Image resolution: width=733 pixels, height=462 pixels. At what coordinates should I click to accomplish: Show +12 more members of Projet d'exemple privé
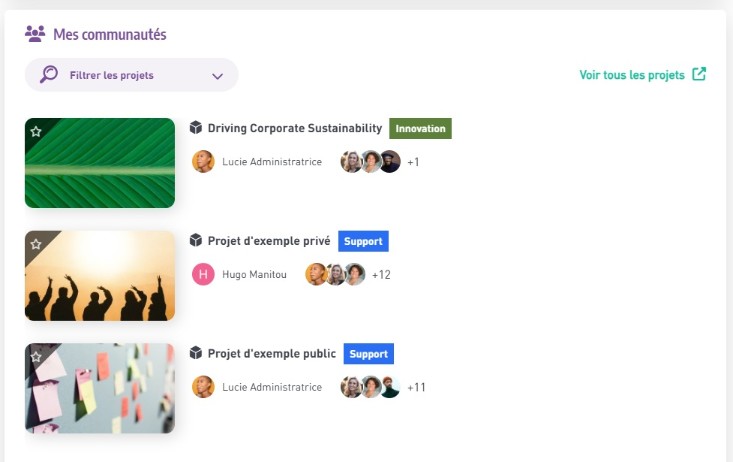[381, 275]
